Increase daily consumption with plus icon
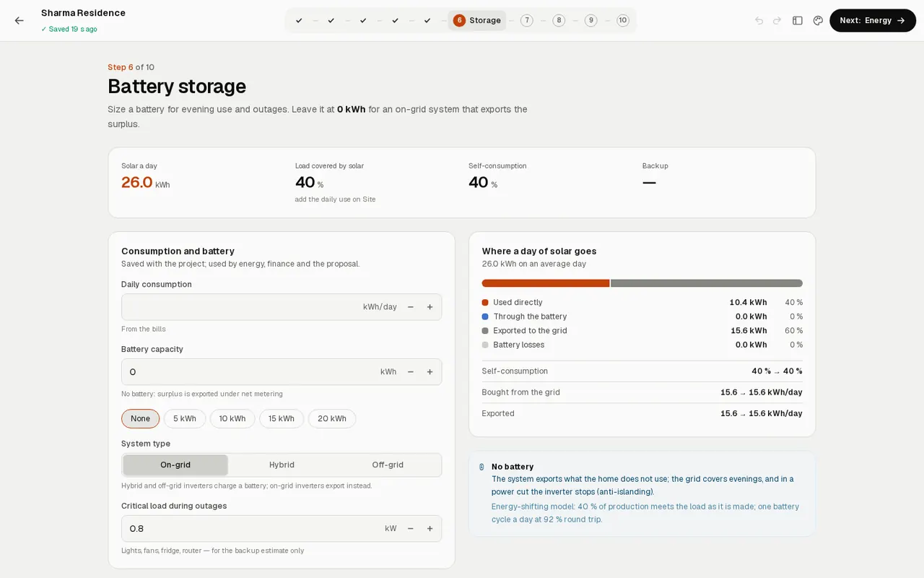This screenshot has width=924, height=578. click(430, 307)
